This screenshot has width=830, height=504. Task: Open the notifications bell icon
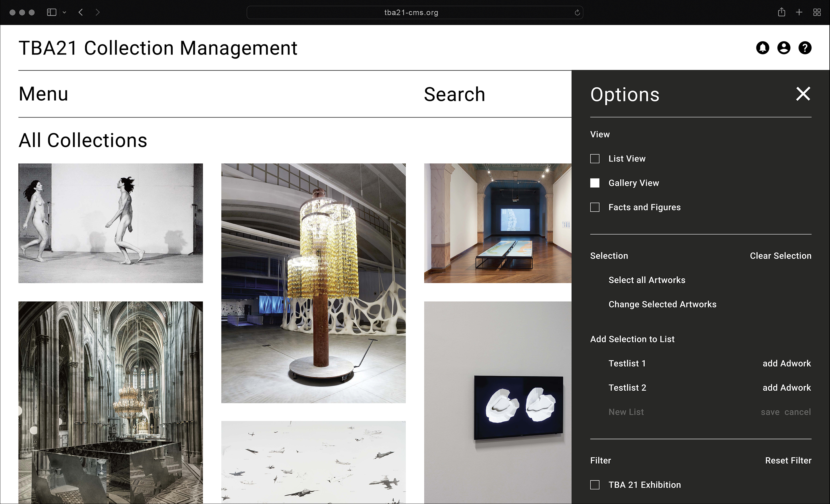[x=762, y=48]
